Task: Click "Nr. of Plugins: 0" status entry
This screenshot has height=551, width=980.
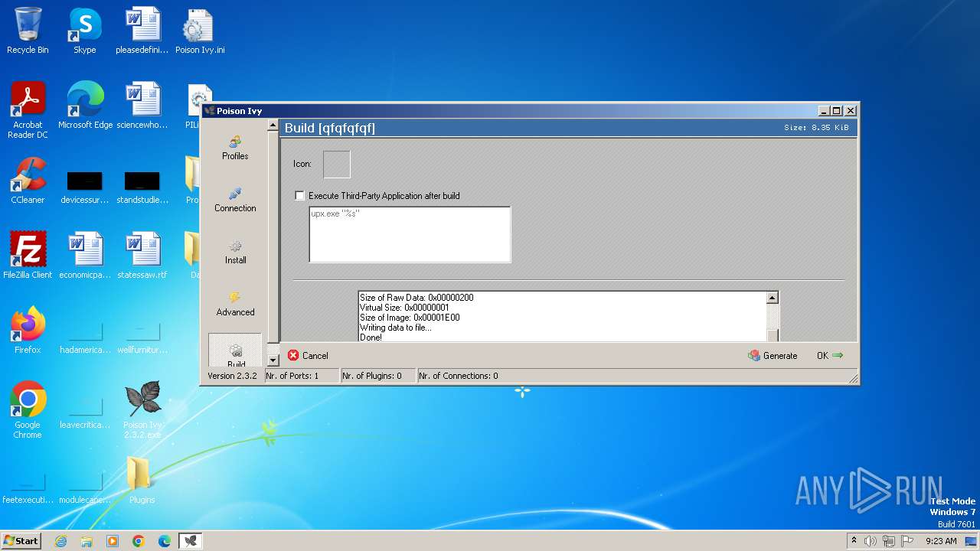Action: 378,376
